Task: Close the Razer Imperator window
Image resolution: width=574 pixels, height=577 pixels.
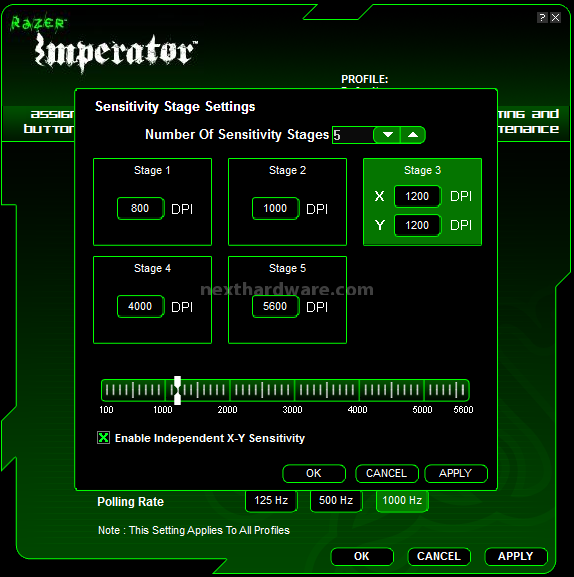Action: 556,17
